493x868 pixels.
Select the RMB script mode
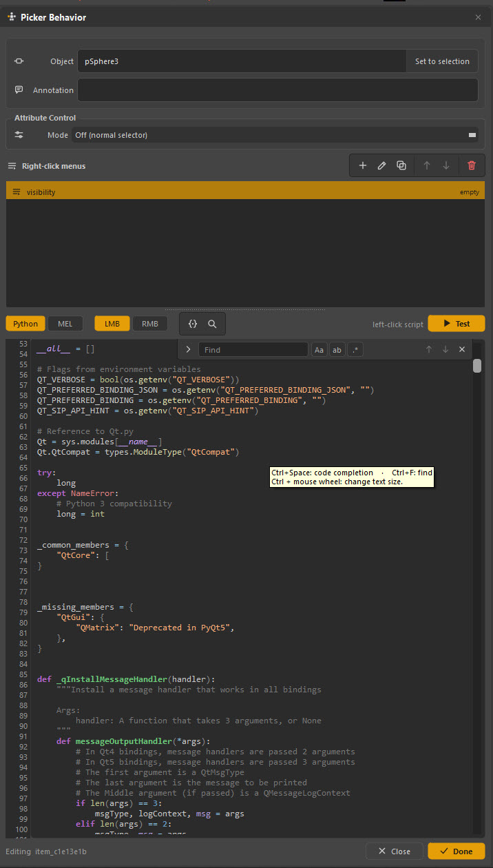150,324
